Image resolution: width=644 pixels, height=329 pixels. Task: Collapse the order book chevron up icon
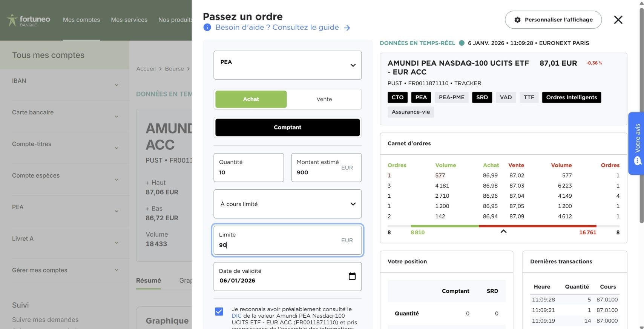click(503, 231)
